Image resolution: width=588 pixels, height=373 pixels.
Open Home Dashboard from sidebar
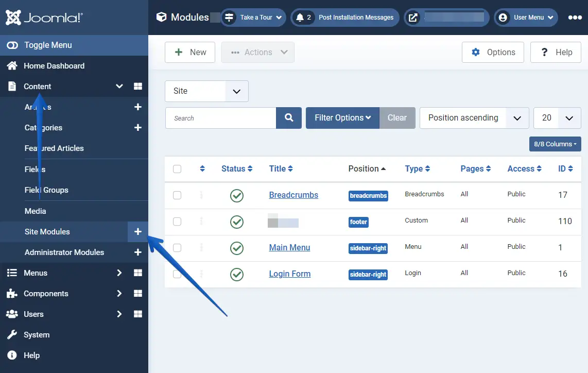pyautogui.click(x=54, y=66)
